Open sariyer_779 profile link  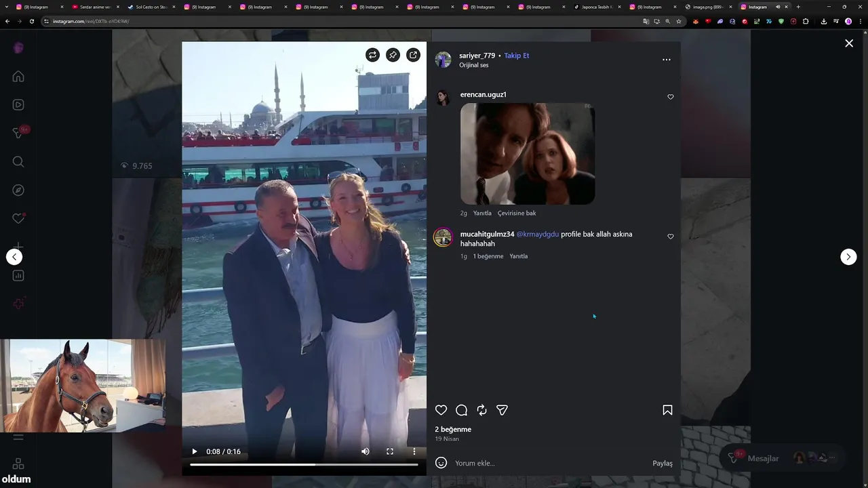[x=477, y=56]
